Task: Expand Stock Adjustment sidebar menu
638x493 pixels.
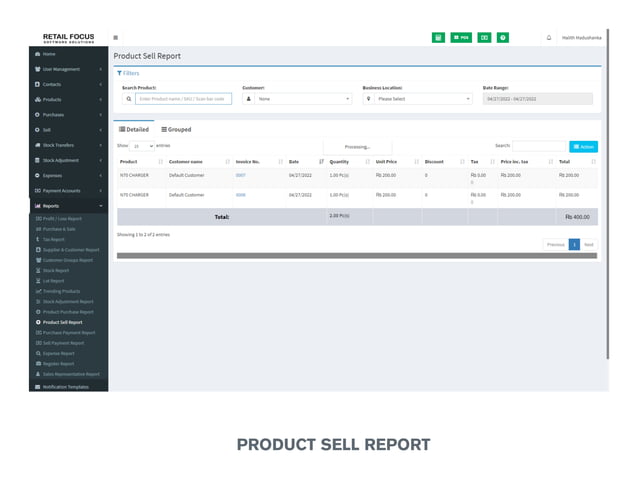Action: tap(68, 160)
